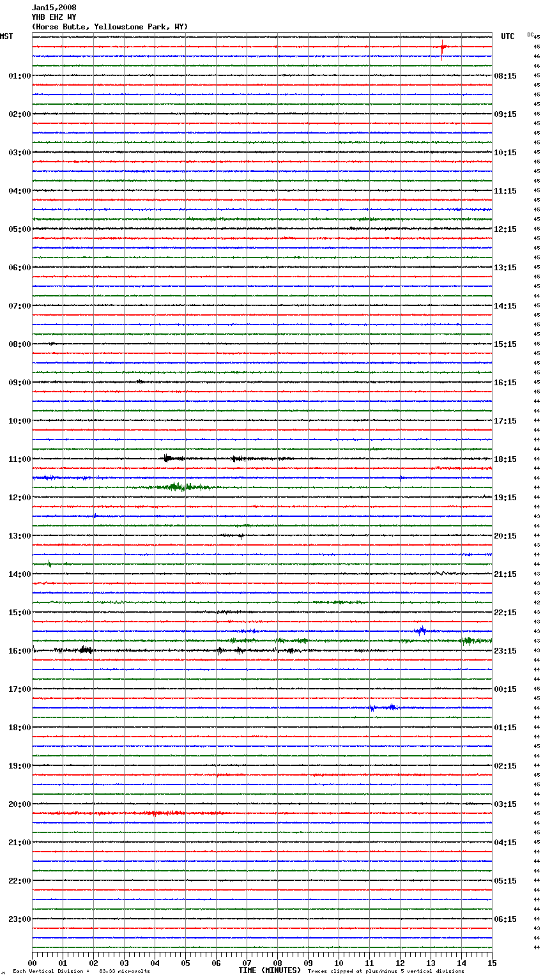Click the 14:15 UTC time label
543x980 pixels.
(x=505, y=306)
